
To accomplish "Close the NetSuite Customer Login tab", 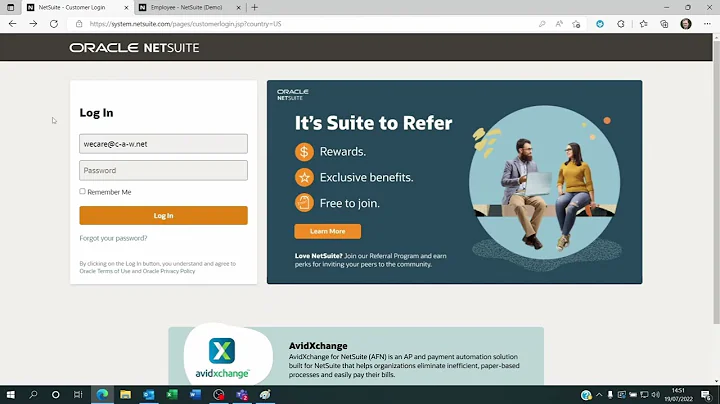I will pyautogui.click(x=126, y=7).
